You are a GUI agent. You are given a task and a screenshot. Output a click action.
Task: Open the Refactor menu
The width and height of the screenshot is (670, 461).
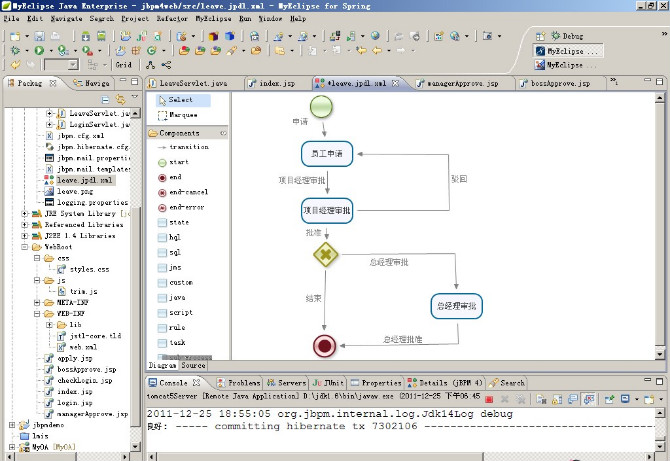tap(173, 18)
